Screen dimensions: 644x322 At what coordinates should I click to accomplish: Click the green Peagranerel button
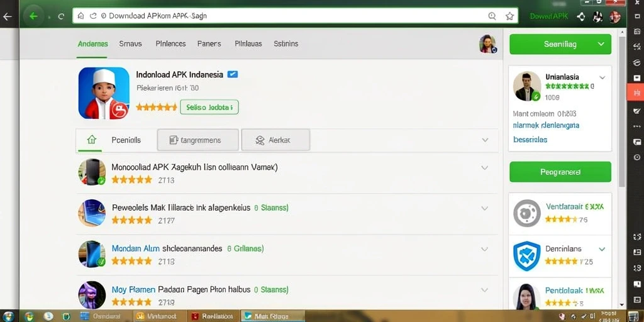[560, 172]
